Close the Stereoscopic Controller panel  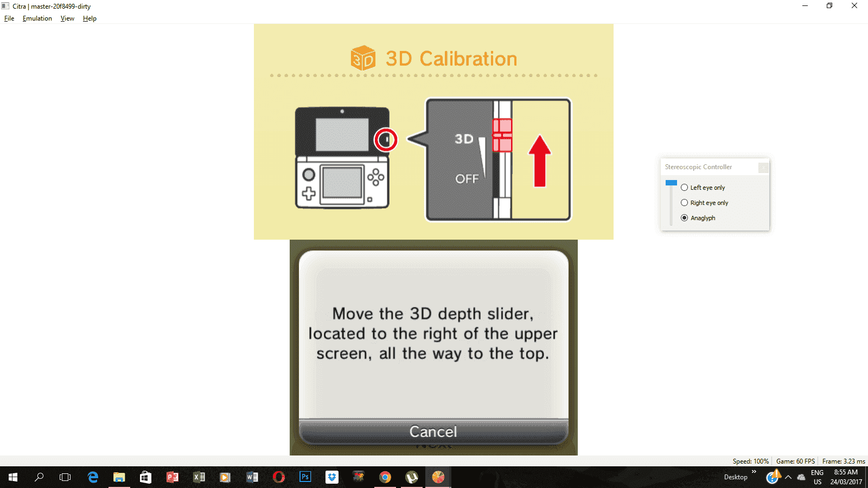763,168
